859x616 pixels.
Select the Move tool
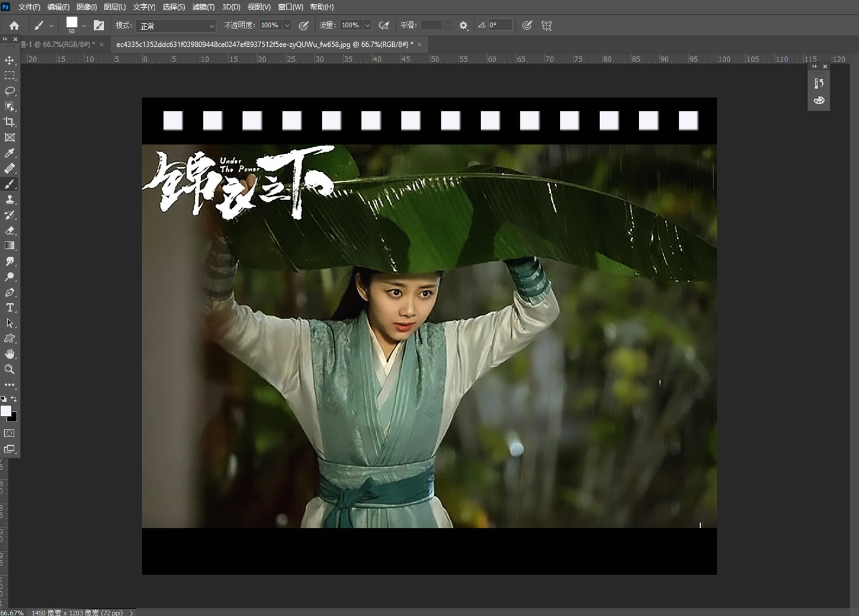(9, 60)
